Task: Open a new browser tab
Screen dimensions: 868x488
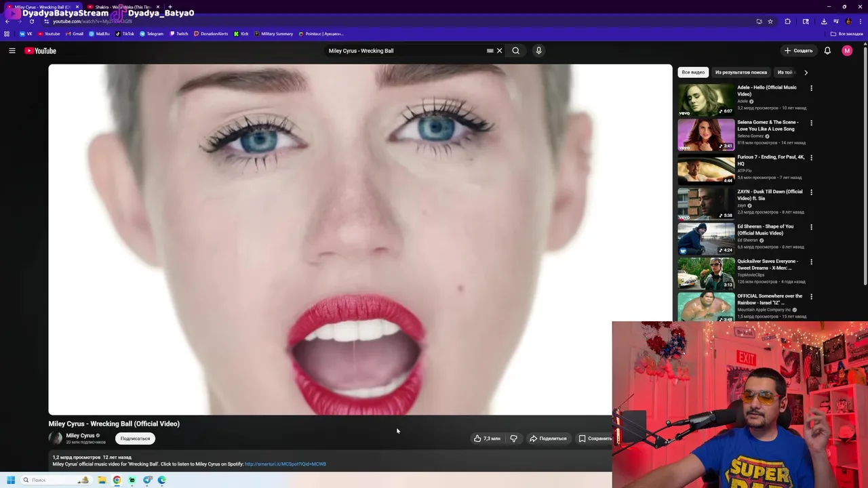Action: pos(170,7)
